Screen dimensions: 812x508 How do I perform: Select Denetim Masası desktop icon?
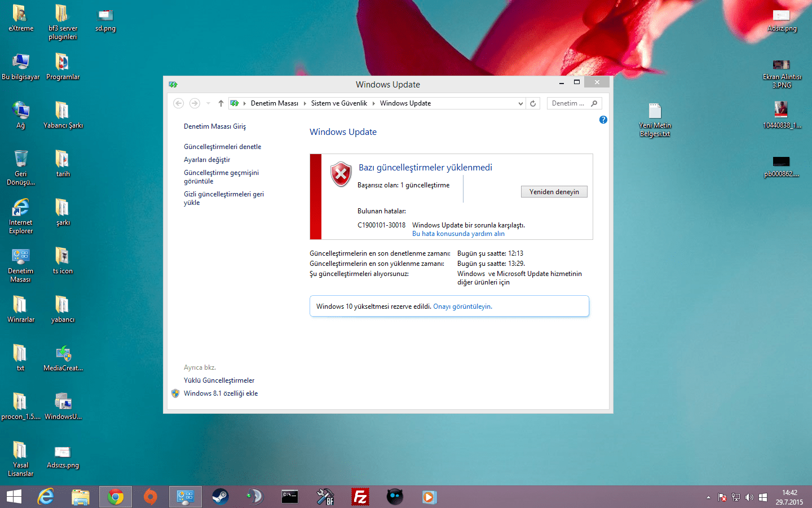pyautogui.click(x=21, y=265)
